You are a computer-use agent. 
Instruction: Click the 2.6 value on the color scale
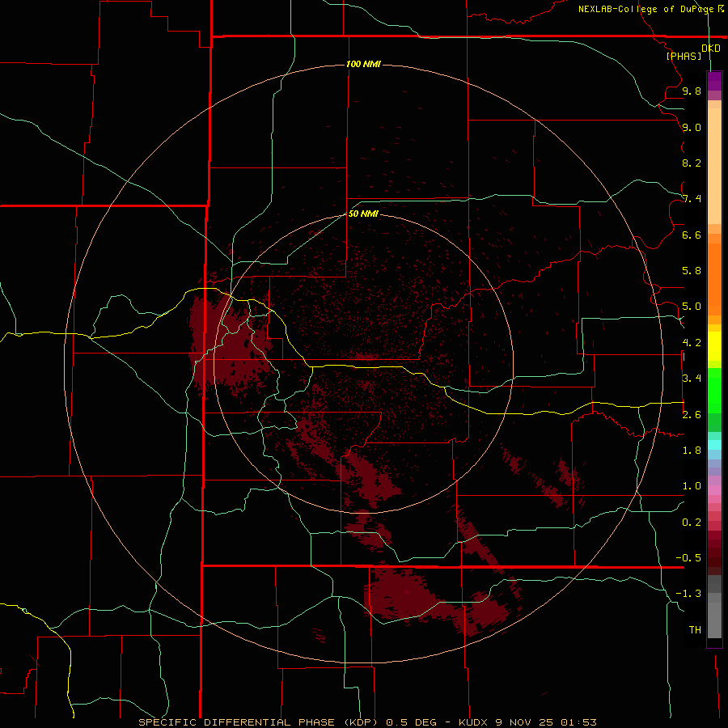(692, 415)
